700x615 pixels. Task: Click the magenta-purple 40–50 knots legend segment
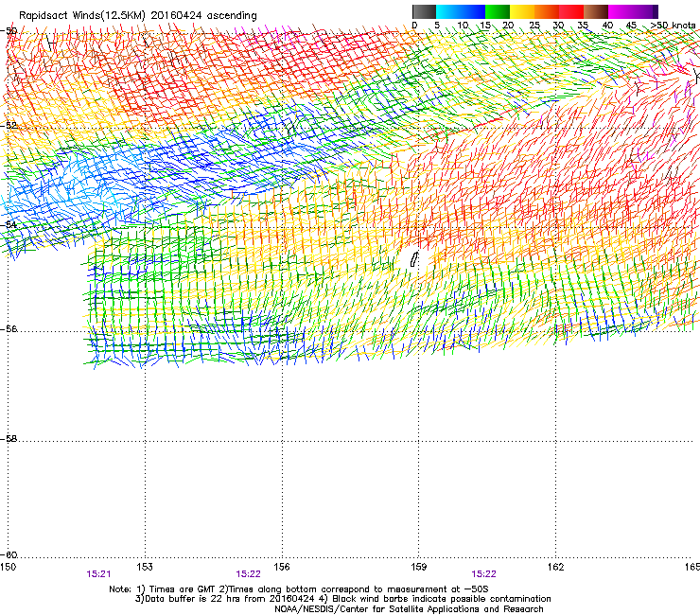click(x=633, y=11)
